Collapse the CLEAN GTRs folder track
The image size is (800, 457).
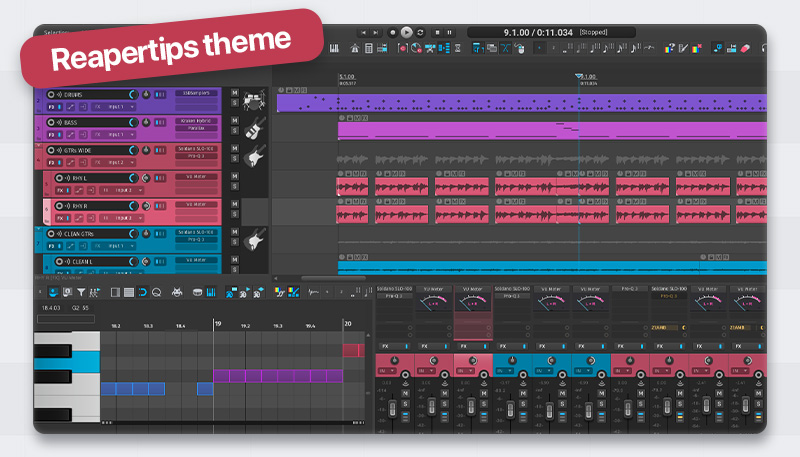(39, 230)
